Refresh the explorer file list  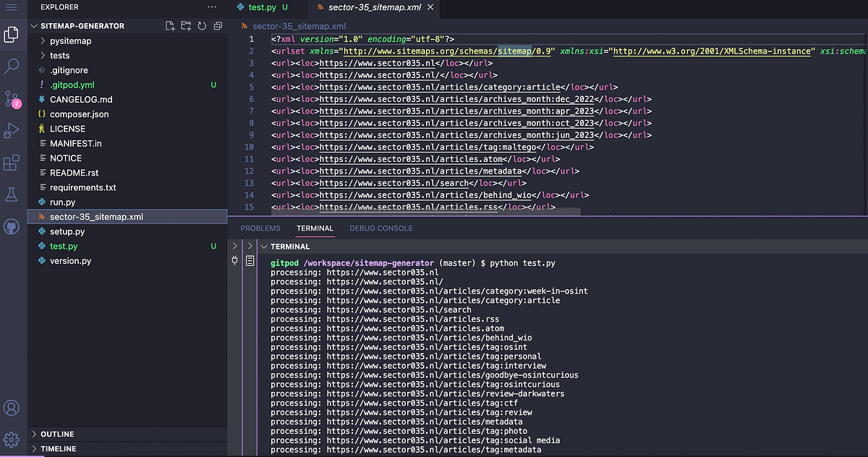pos(201,25)
